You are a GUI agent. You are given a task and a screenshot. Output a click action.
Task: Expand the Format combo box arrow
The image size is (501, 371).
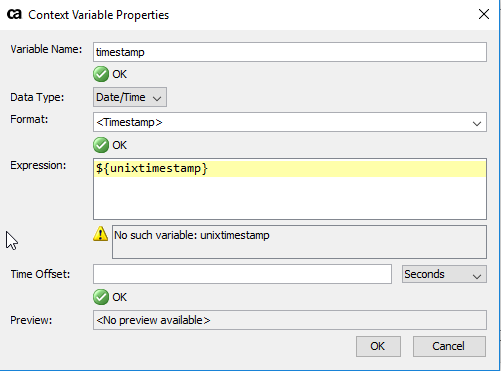tap(477, 123)
